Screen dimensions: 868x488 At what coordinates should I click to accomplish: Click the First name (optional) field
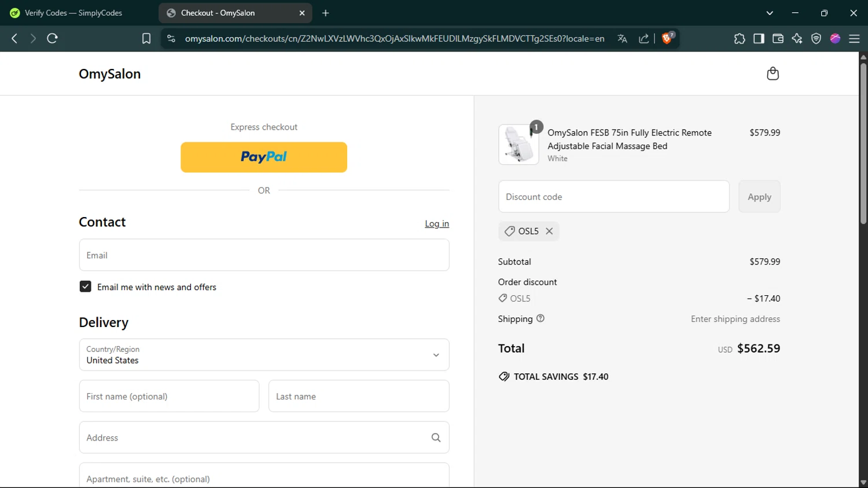pos(169,396)
